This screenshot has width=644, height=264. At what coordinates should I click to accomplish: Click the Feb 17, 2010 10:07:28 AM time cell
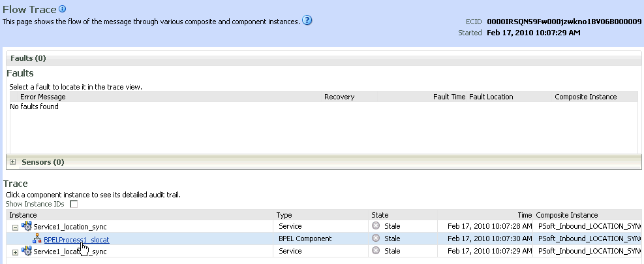490,226
